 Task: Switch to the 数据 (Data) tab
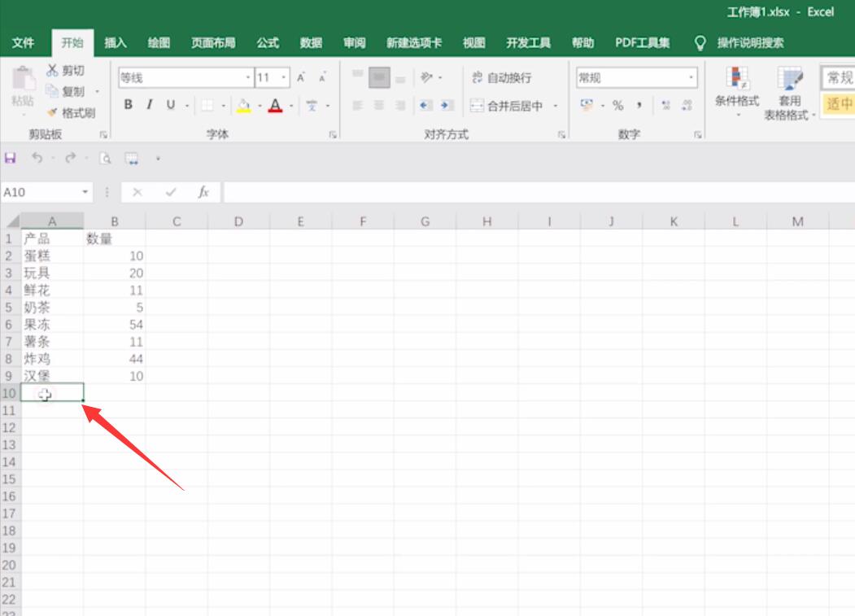311,43
